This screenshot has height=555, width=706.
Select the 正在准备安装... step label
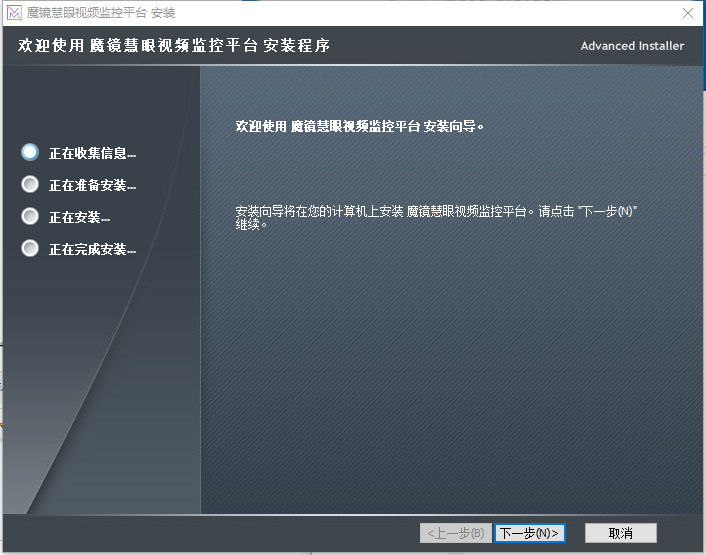[x=92, y=185]
